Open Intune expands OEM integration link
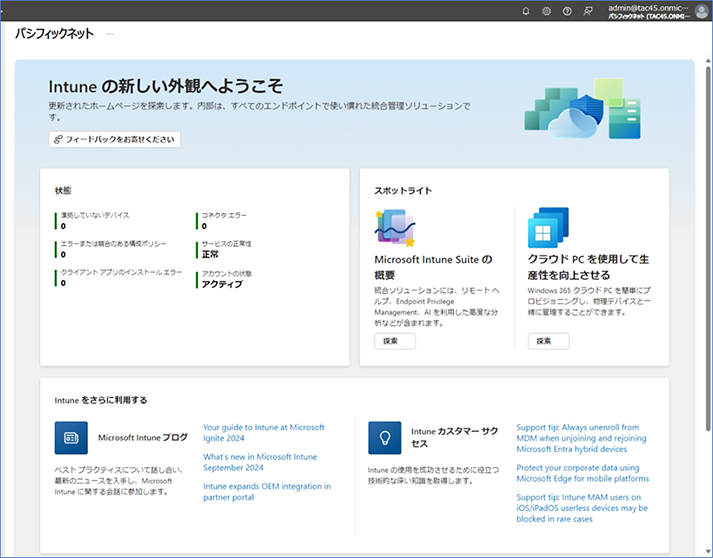 (x=267, y=492)
